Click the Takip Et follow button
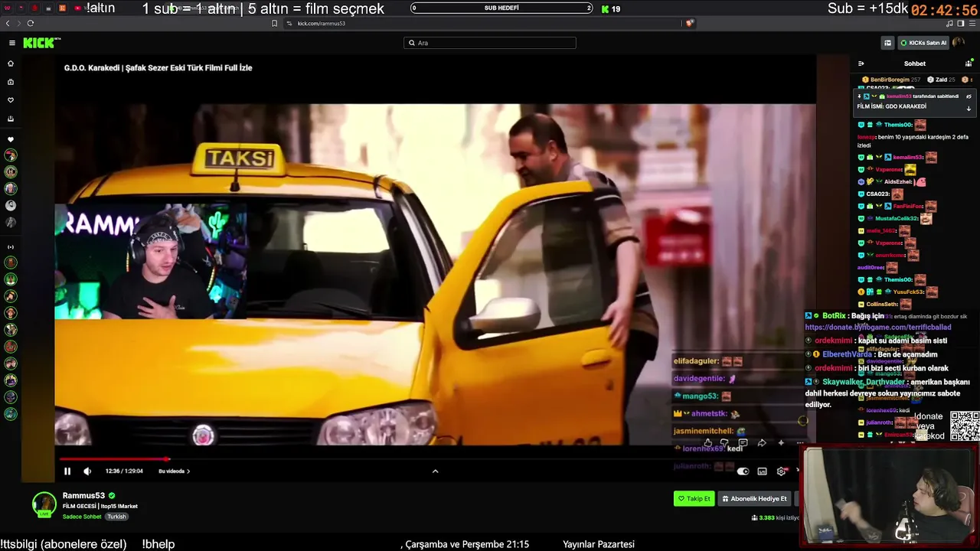The image size is (980, 551). pyautogui.click(x=694, y=499)
